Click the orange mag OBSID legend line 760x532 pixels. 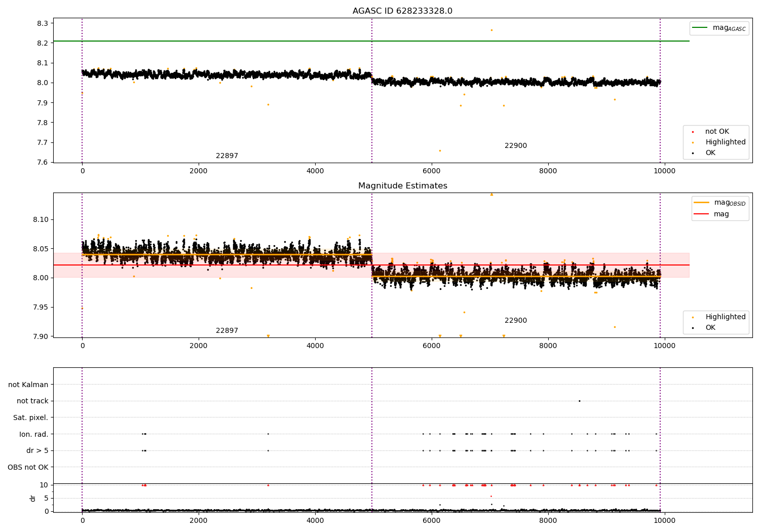(x=702, y=203)
